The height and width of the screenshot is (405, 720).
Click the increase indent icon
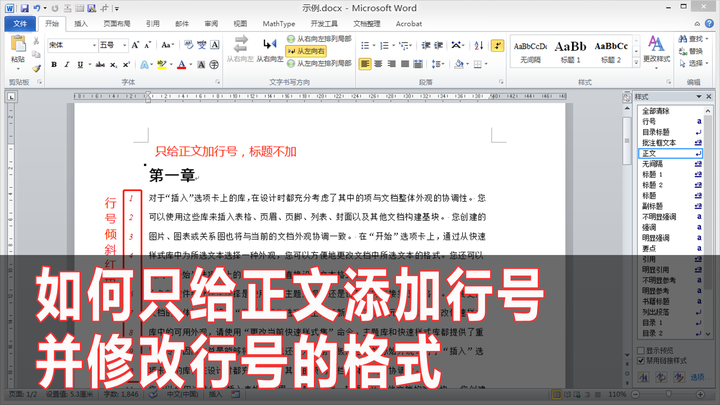click(439, 45)
